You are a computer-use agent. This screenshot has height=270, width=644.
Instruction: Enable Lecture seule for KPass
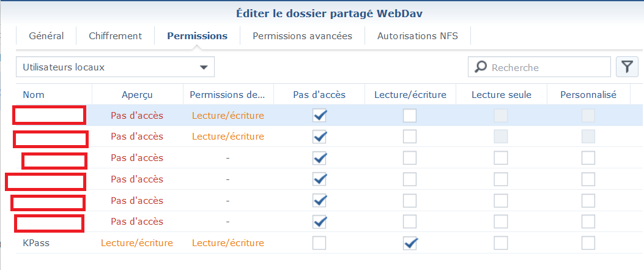[501, 243]
